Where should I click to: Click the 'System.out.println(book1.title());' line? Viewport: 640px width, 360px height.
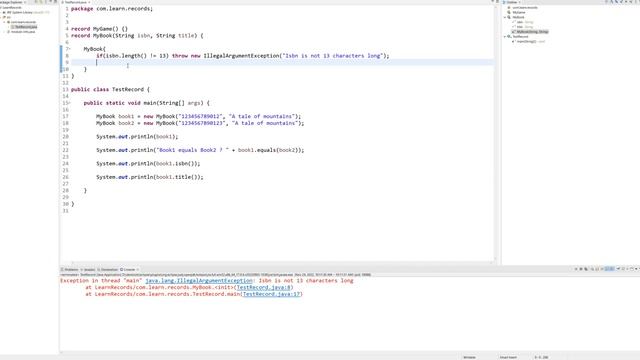[x=150, y=177]
